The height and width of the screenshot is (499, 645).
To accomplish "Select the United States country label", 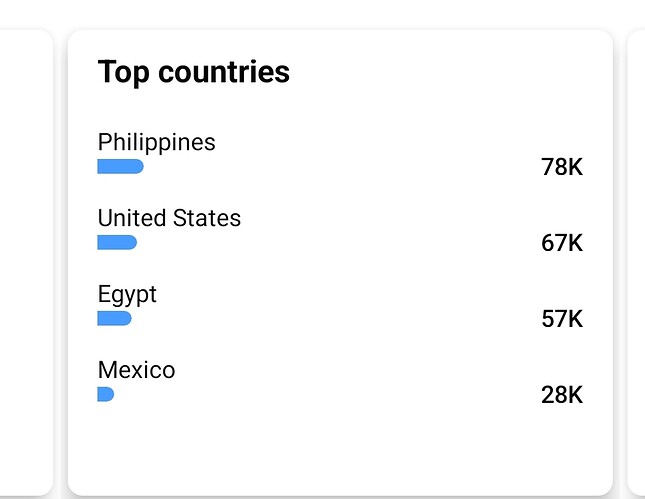I will [x=169, y=218].
